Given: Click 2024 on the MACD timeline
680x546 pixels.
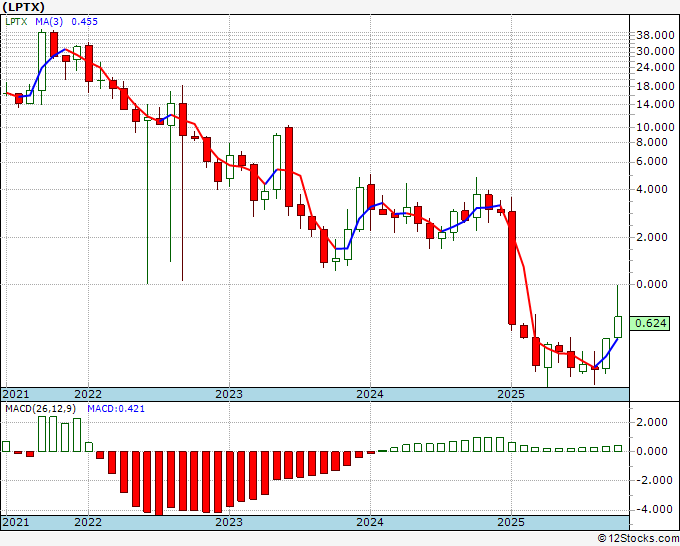Looking at the screenshot, I should tap(370, 522).
